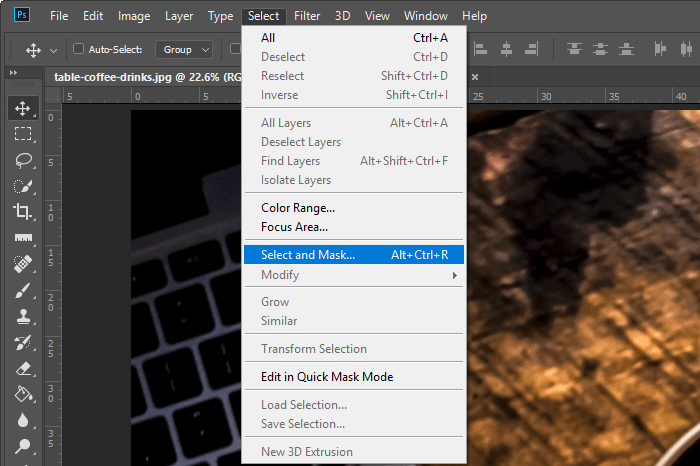The image size is (700, 466).
Task: Expand the Modify submenu
Action: point(354,275)
